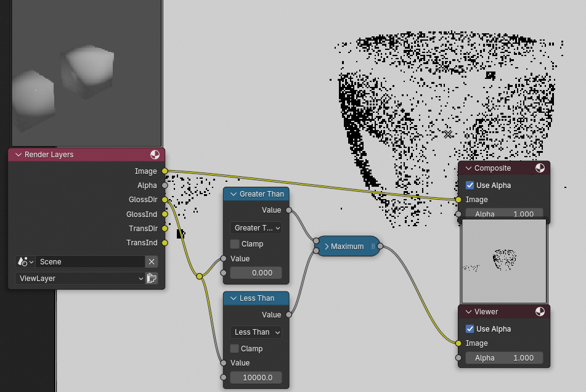Click the 0.000 value field in Greater Than
This screenshot has width=586, height=392.
tap(256, 273)
